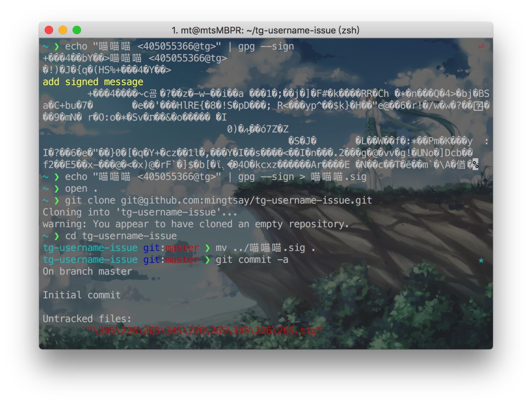Click the highlighted % end-of-output marker
The height and width of the screenshot is (405, 532).
click(475, 164)
